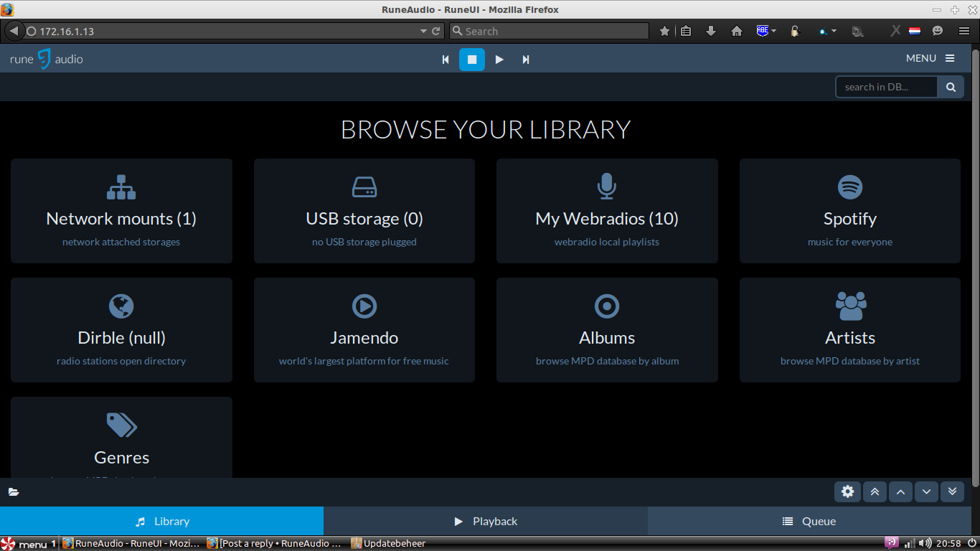980x551 pixels.
Task: Open the URL history dropdown arrow
Action: pos(423,32)
